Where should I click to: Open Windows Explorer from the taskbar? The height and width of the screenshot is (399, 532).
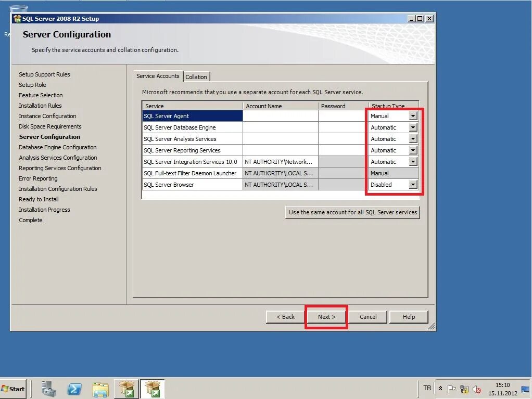(x=100, y=389)
